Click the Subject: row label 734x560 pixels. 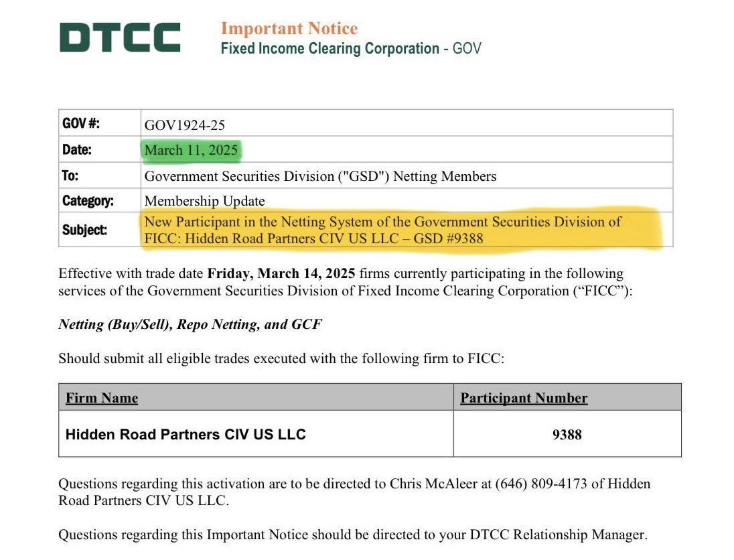point(84,230)
